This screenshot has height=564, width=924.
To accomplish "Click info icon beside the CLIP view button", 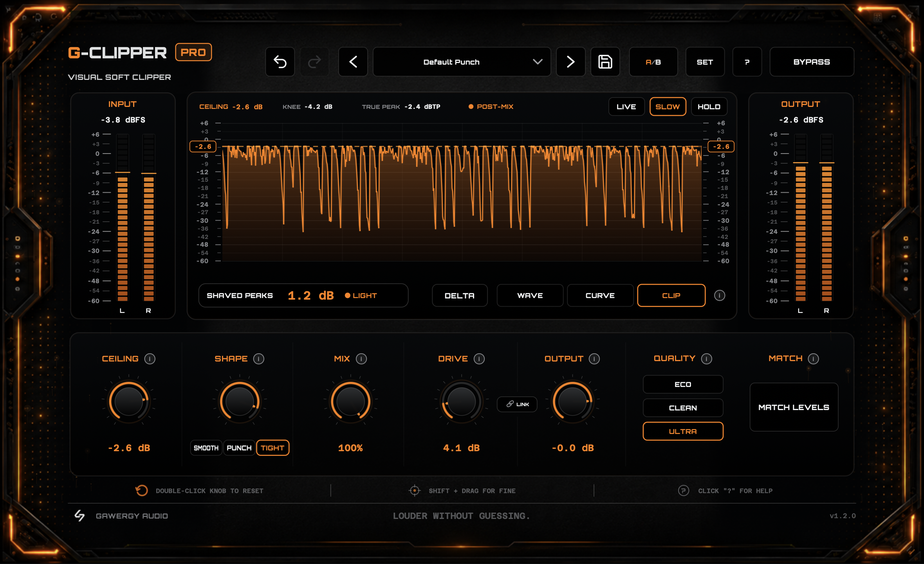I will click(x=719, y=295).
